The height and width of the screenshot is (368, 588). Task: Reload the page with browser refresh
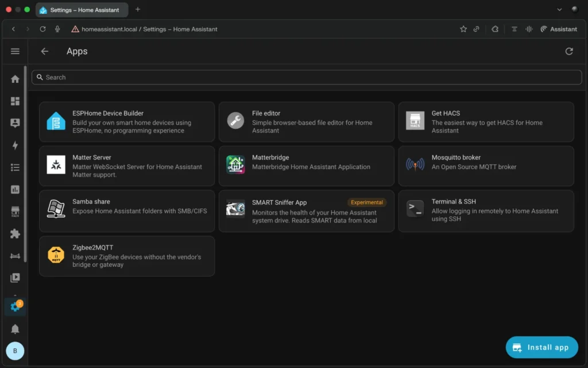pos(42,29)
